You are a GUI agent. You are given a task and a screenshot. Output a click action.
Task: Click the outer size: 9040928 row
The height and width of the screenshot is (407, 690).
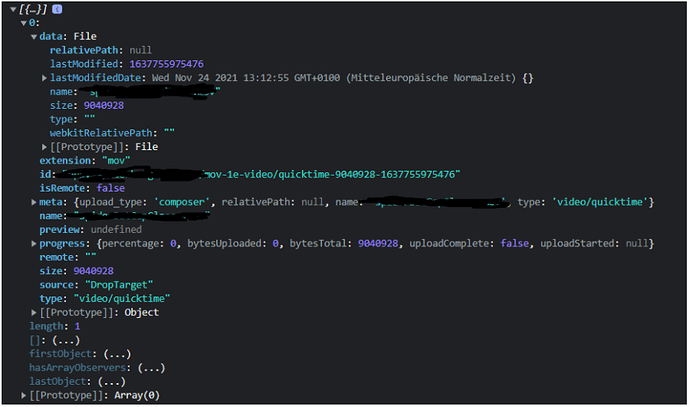tap(77, 271)
